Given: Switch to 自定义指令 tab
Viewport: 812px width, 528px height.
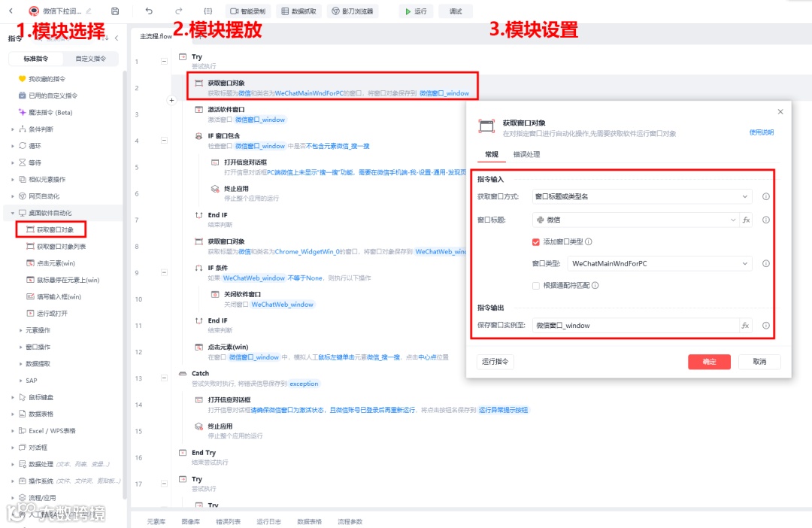Looking at the screenshot, I should (x=91, y=59).
